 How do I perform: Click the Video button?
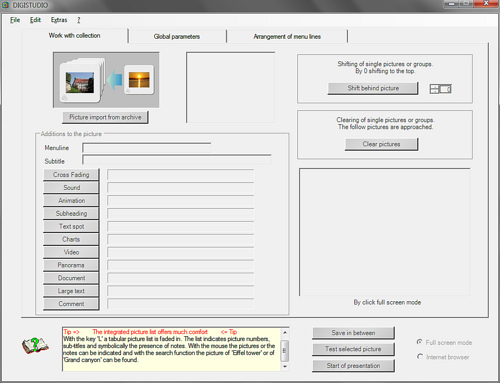(71, 252)
